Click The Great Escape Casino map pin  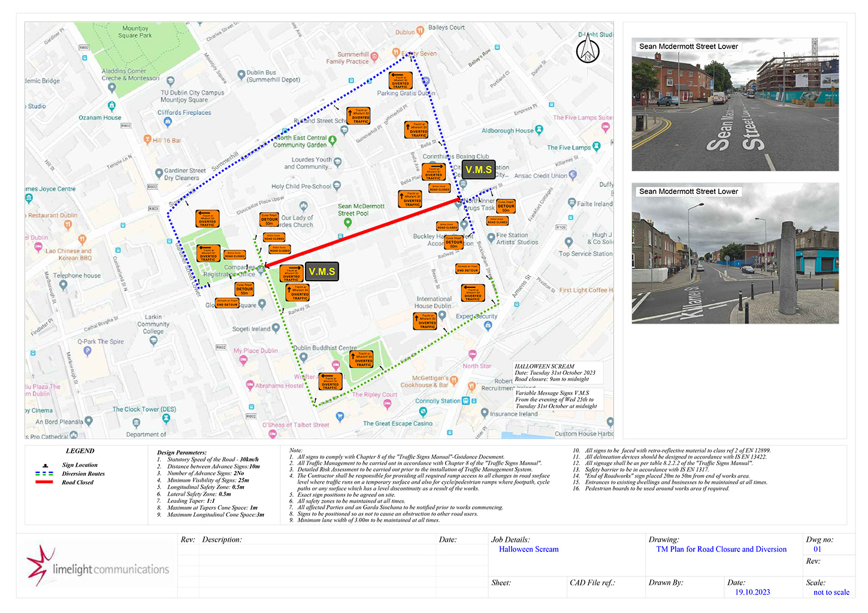coord(423,412)
